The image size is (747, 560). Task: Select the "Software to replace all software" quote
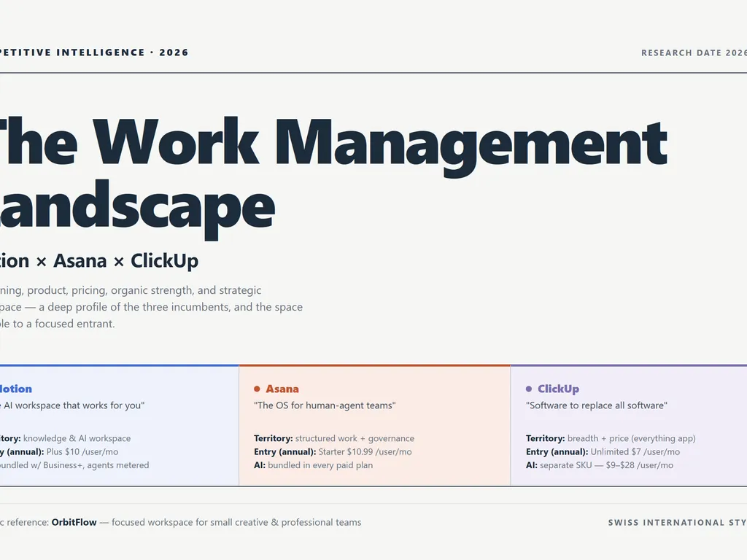(x=597, y=405)
